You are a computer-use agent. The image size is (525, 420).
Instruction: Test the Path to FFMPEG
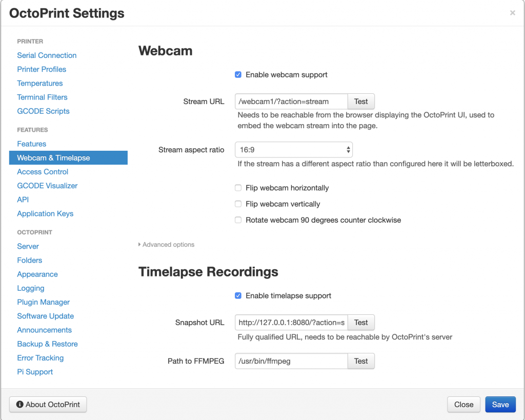(361, 361)
